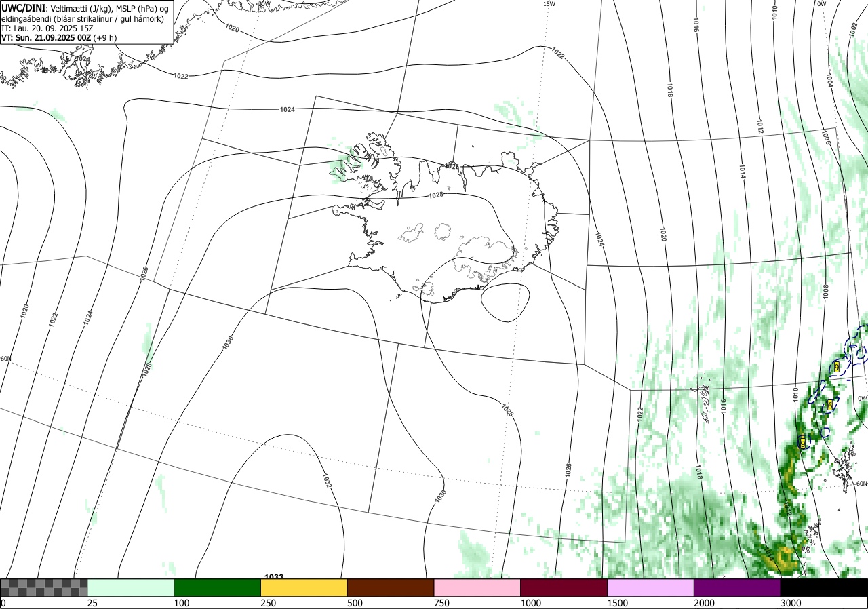Click the black above-3000 legend swatch
This screenshot has width=868, height=609.
(824, 587)
